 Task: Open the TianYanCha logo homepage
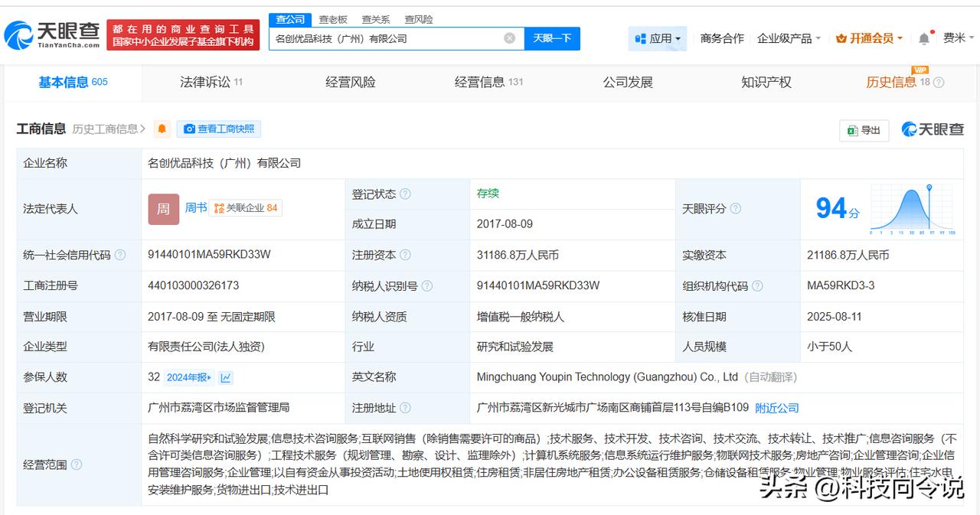click(x=52, y=34)
